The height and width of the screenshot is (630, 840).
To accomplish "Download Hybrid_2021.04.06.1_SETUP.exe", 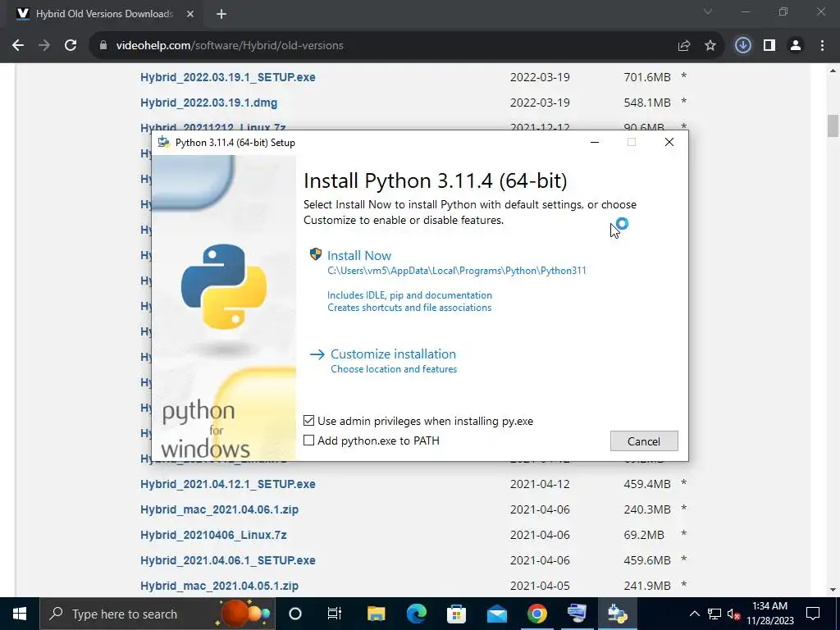I will [x=228, y=560].
